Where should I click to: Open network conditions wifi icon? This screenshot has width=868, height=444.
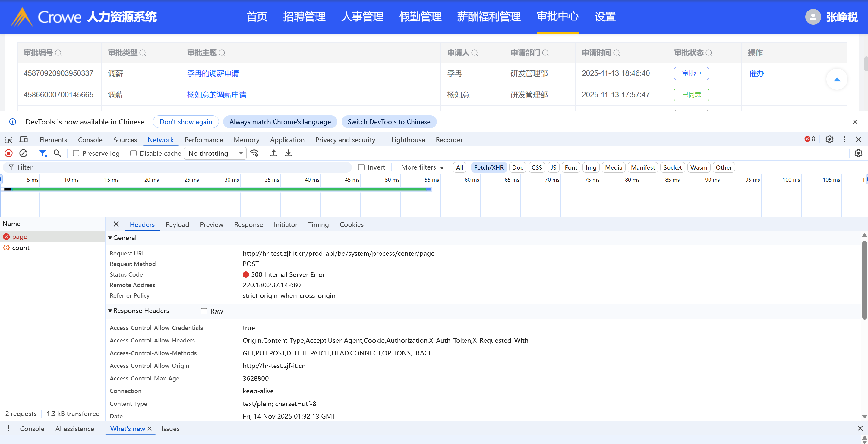tap(254, 154)
